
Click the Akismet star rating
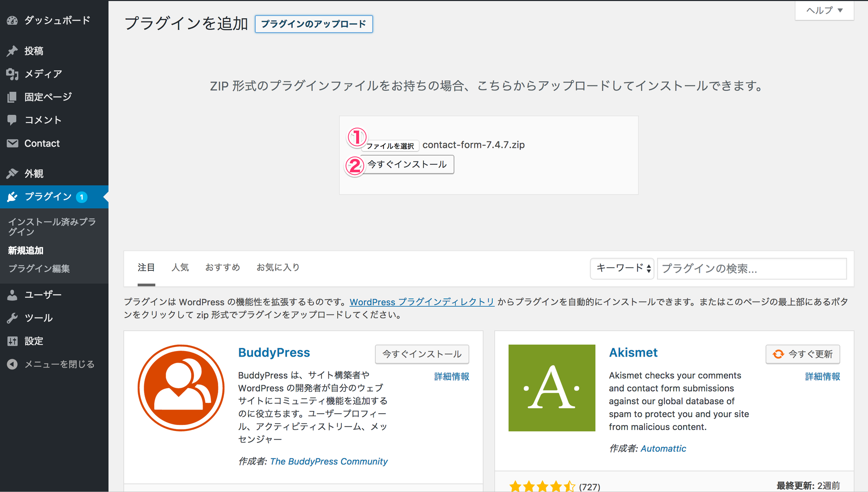point(542,486)
